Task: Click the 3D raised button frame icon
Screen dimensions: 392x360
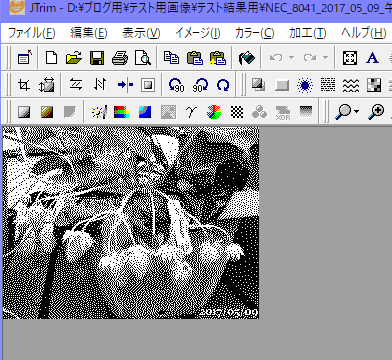Action: click(x=282, y=85)
